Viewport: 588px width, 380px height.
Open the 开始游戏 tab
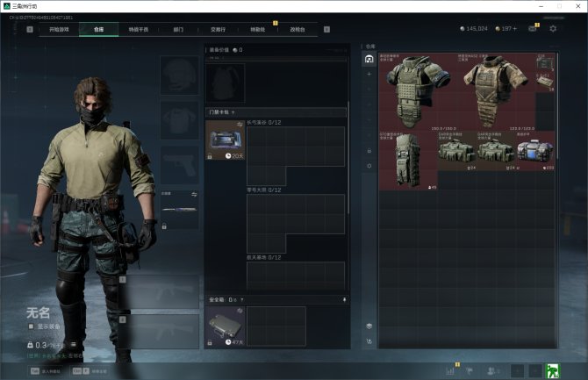pos(59,29)
